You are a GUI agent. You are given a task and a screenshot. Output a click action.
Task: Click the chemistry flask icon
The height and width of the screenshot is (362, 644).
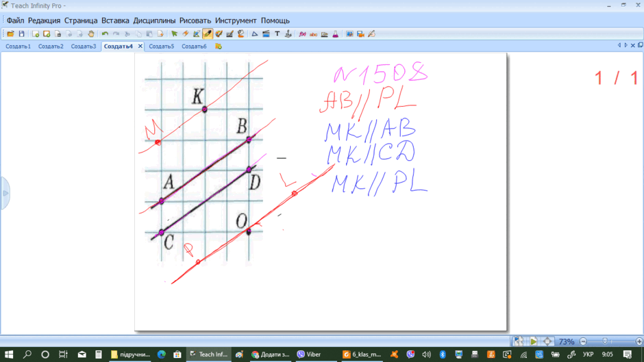point(336,34)
